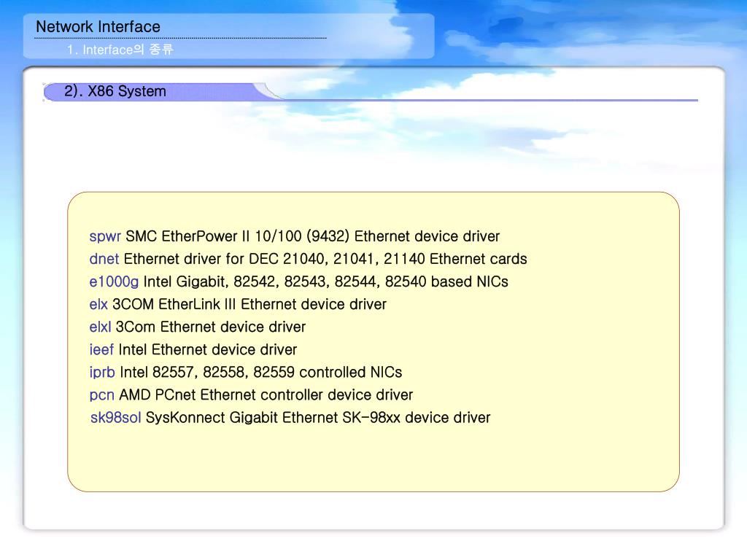Click the 'Intel Ethernet device driver' text

pyautogui.click(x=208, y=349)
